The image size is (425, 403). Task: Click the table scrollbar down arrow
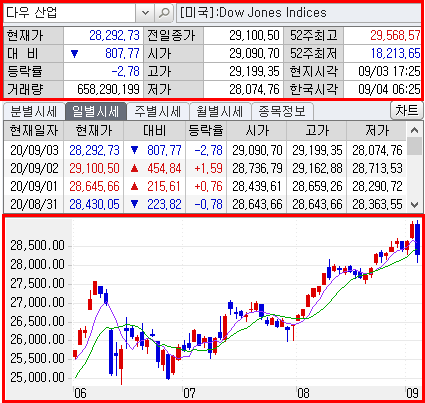414,204
